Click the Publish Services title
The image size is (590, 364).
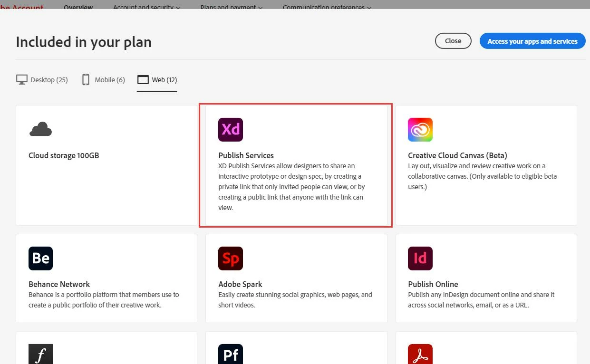pos(246,155)
